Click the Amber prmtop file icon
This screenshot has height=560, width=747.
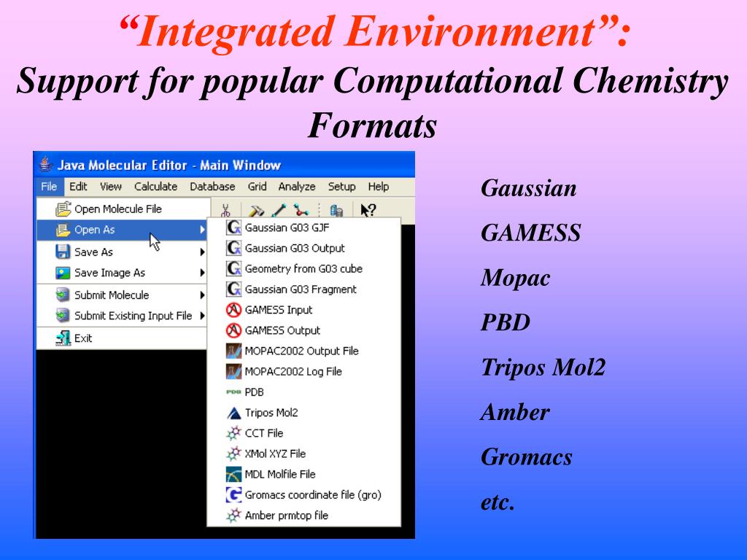tap(233, 516)
